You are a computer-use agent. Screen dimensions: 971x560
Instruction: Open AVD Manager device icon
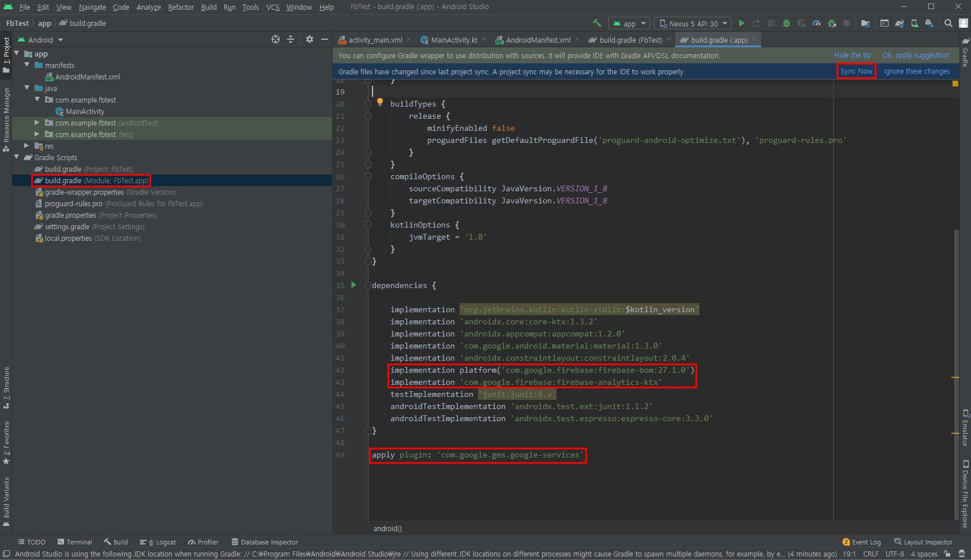(914, 23)
